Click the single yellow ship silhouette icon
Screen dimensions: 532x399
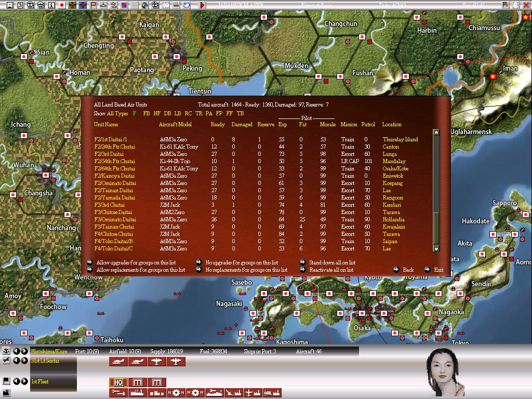pyautogui.click(x=103, y=5)
